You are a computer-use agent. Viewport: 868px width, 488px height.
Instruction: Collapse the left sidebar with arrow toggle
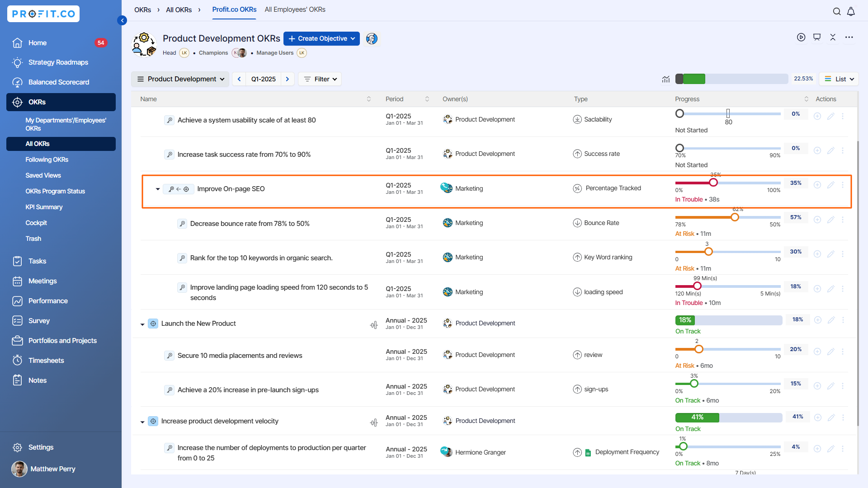pos(122,20)
